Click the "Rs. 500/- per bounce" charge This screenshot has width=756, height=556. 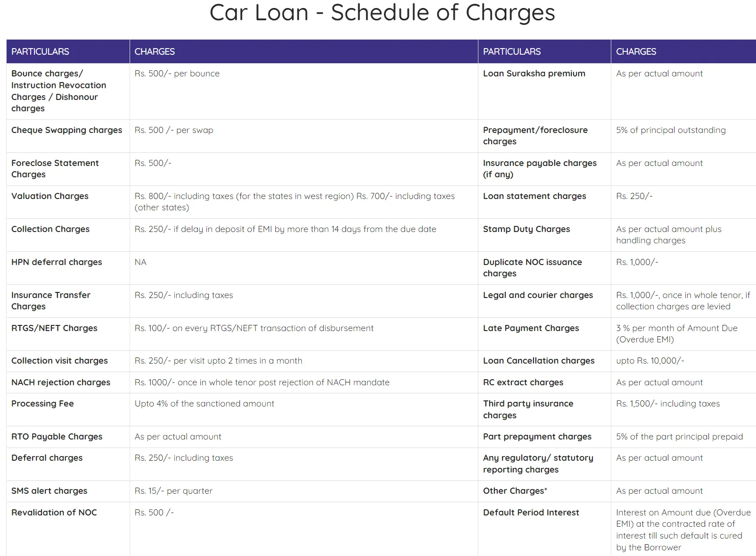pos(177,74)
